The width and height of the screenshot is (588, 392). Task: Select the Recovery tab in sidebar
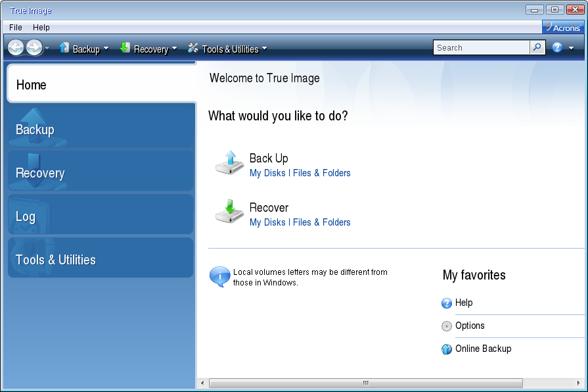click(101, 173)
